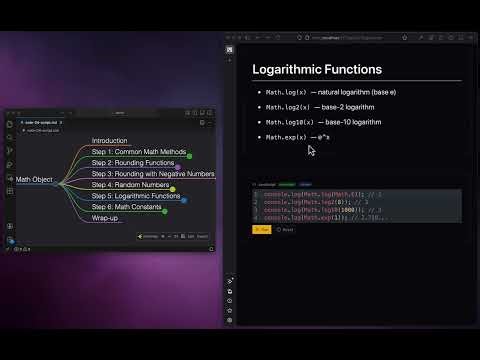
Task: Click the notification bell in editor status bar
Action: (x=211, y=249)
